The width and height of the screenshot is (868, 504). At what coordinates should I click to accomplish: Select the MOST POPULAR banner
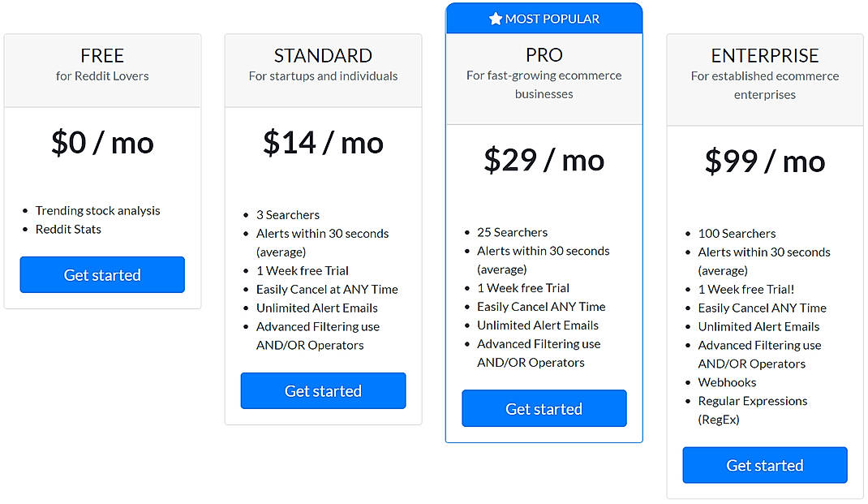544,18
